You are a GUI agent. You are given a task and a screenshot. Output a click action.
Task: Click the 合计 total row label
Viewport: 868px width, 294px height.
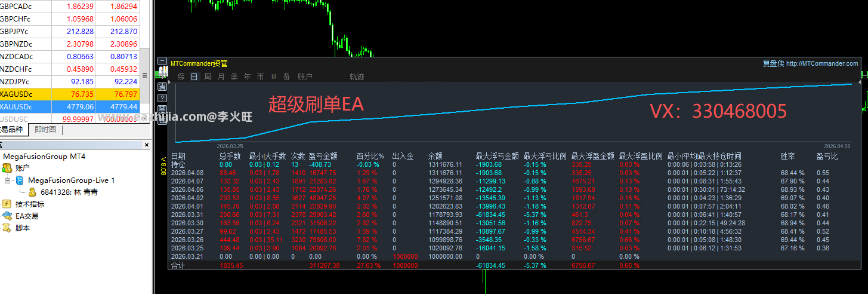point(178,265)
